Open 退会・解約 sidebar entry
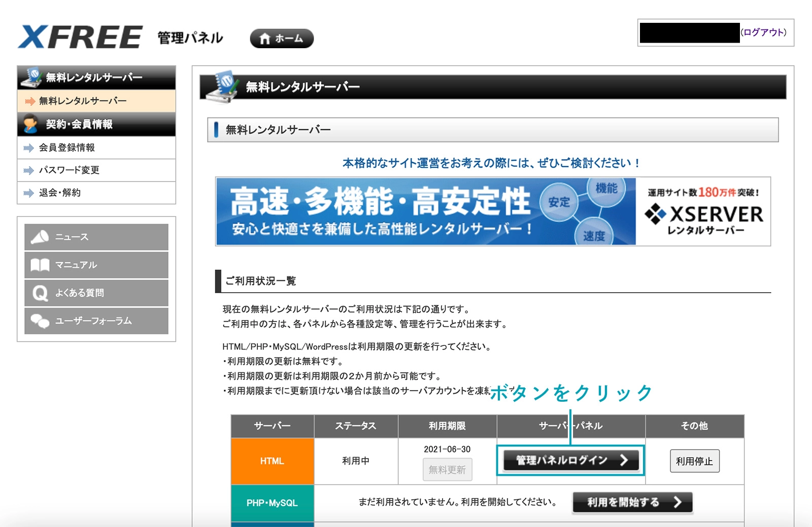This screenshot has width=812, height=527. point(96,193)
